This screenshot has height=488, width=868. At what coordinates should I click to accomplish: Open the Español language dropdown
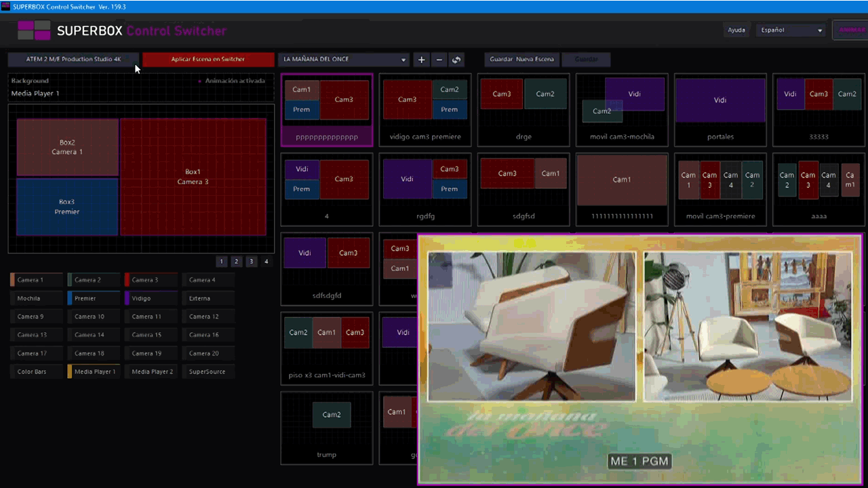pyautogui.click(x=791, y=30)
